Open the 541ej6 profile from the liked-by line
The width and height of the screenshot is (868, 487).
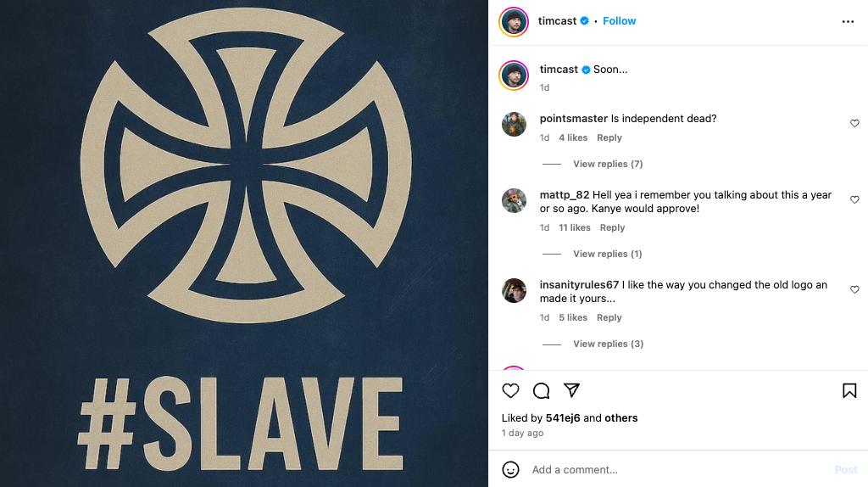click(x=563, y=417)
